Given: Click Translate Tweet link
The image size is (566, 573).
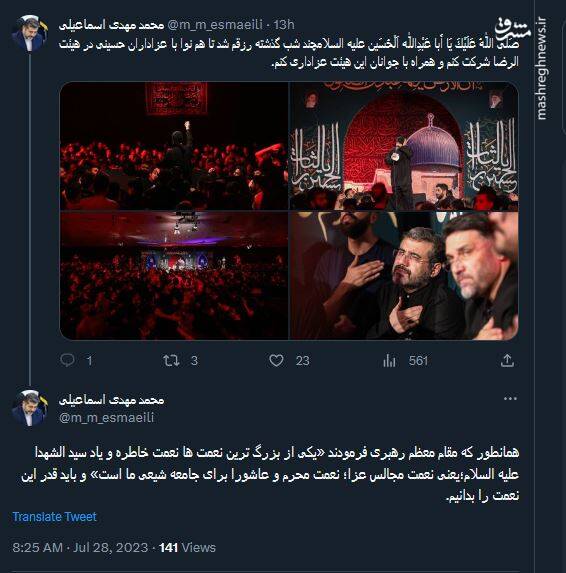Looking at the screenshot, I should point(54,517).
